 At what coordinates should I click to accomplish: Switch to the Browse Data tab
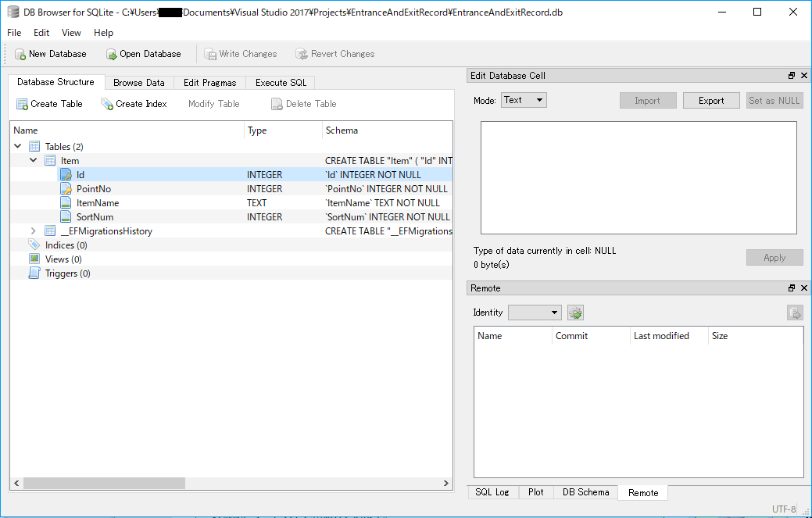tap(139, 82)
